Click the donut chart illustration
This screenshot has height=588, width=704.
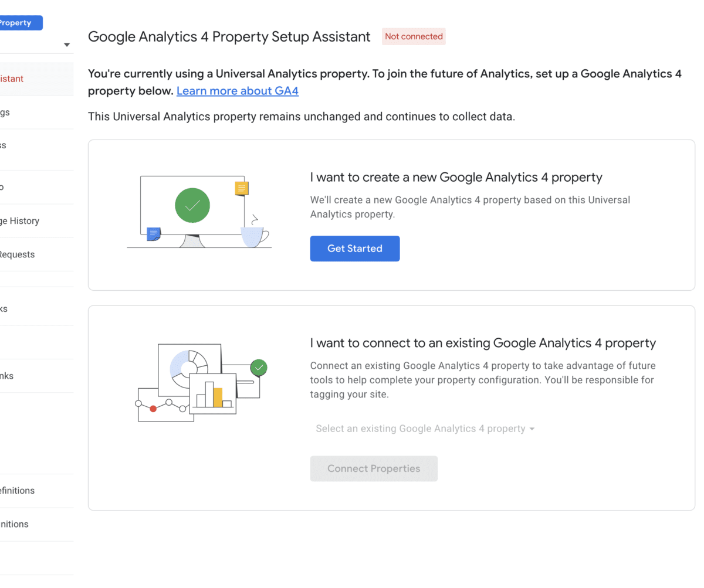coord(189,368)
